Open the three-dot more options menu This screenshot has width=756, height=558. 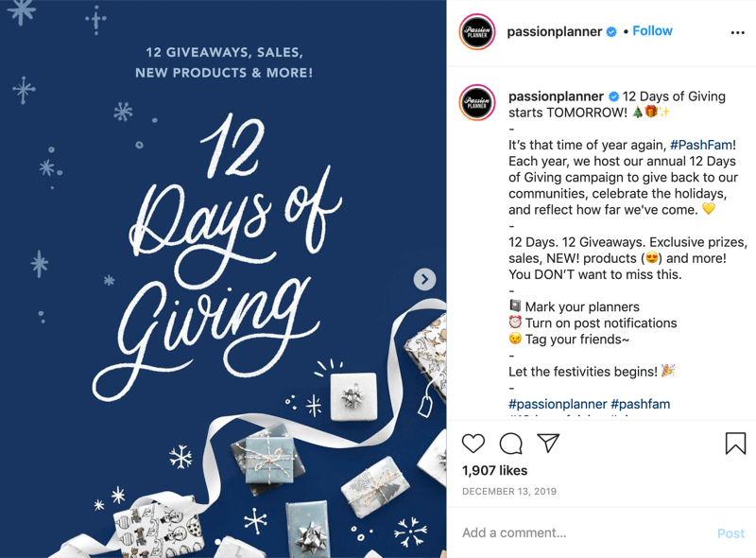tap(737, 32)
